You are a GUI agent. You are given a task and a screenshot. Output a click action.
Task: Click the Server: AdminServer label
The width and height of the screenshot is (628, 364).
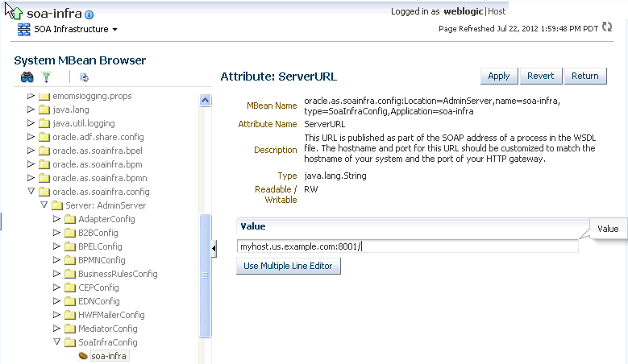106,205
